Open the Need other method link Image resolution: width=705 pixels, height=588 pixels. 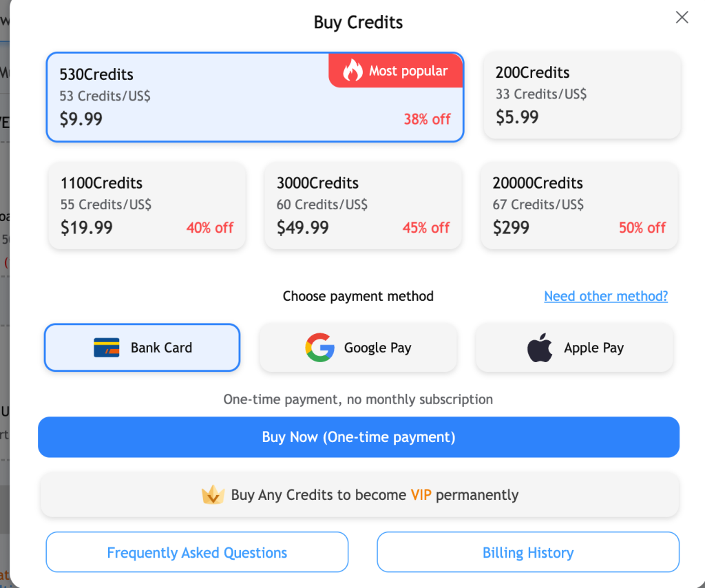click(606, 296)
